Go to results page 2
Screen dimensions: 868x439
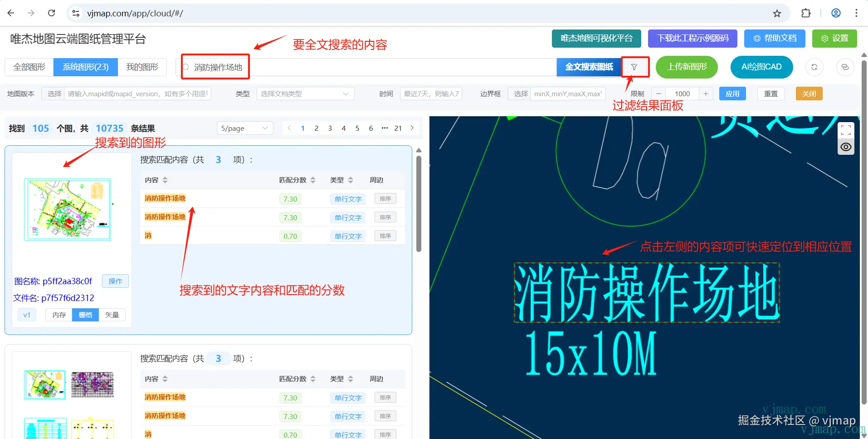coord(317,128)
